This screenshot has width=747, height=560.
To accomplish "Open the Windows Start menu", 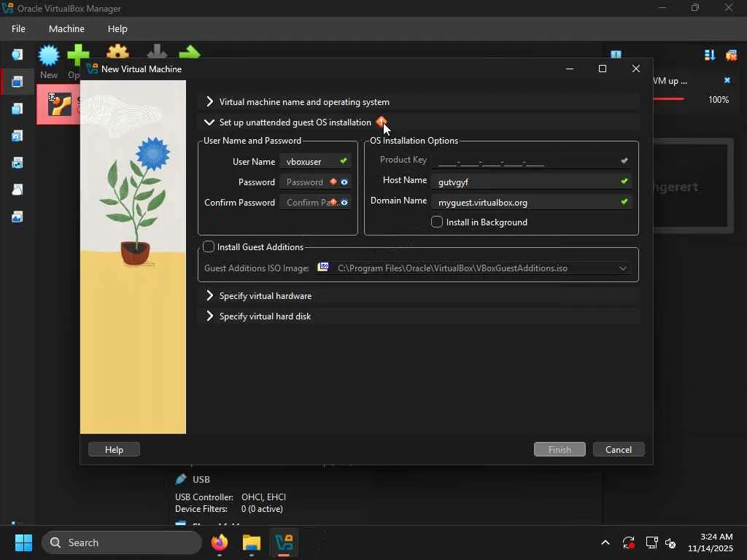I will (23, 542).
